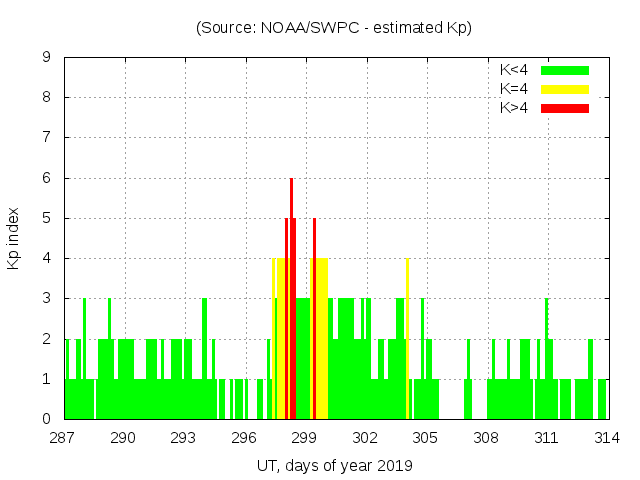Click the chart title with NOAA/SWPC source
Screen dimensions: 640x480
[334, 28]
